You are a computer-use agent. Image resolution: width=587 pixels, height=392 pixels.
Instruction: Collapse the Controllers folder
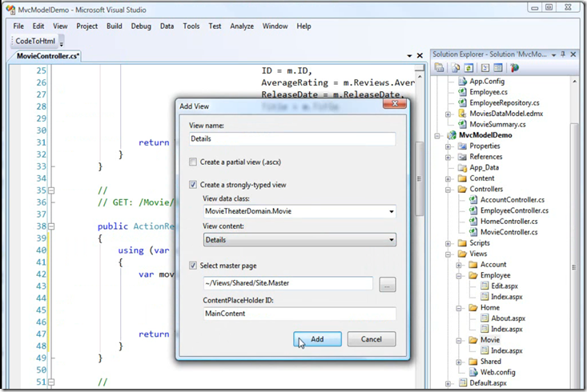pos(448,190)
